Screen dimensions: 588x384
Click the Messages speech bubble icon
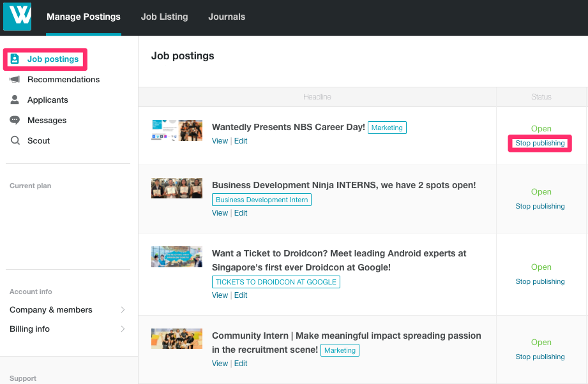pyautogui.click(x=15, y=120)
